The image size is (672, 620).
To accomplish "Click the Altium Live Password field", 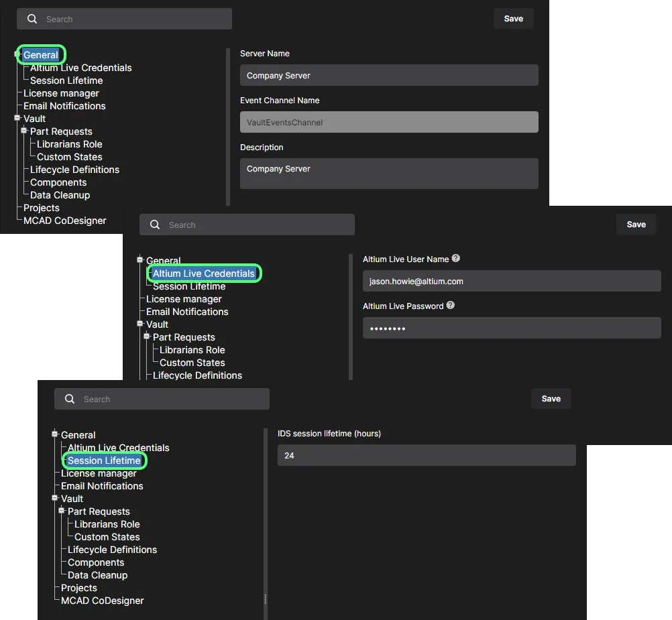I will [512, 328].
